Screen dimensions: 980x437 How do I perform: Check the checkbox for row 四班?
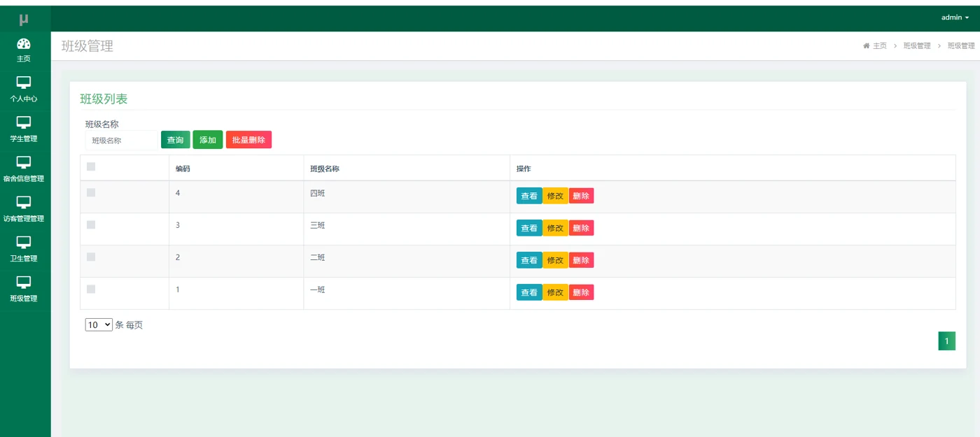tap(91, 192)
